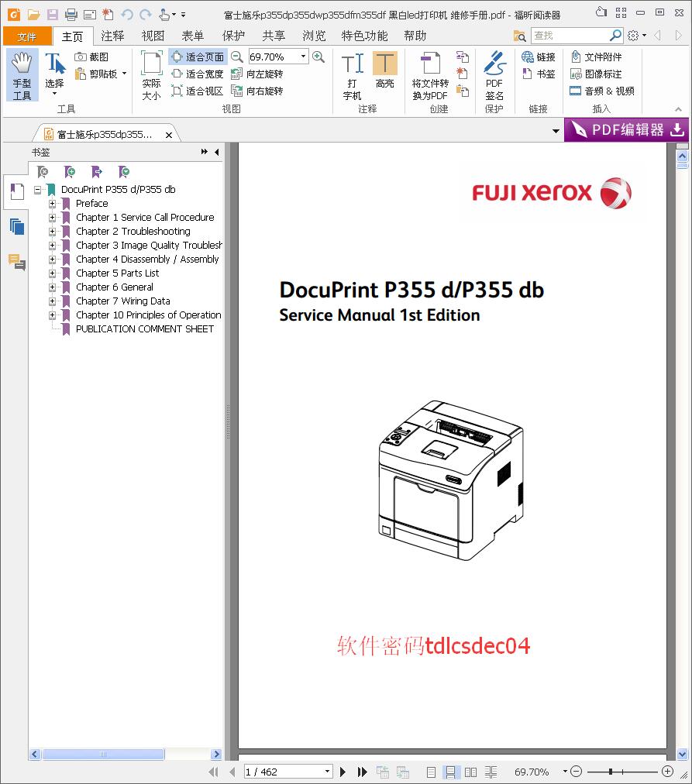The width and height of the screenshot is (692, 784).
Task: Expand Chapter 5 Parts List bookmark
Action: click(x=52, y=273)
